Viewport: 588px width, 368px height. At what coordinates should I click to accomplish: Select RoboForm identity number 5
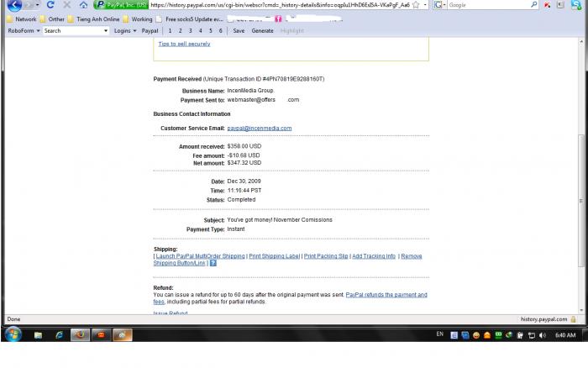coord(210,31)
